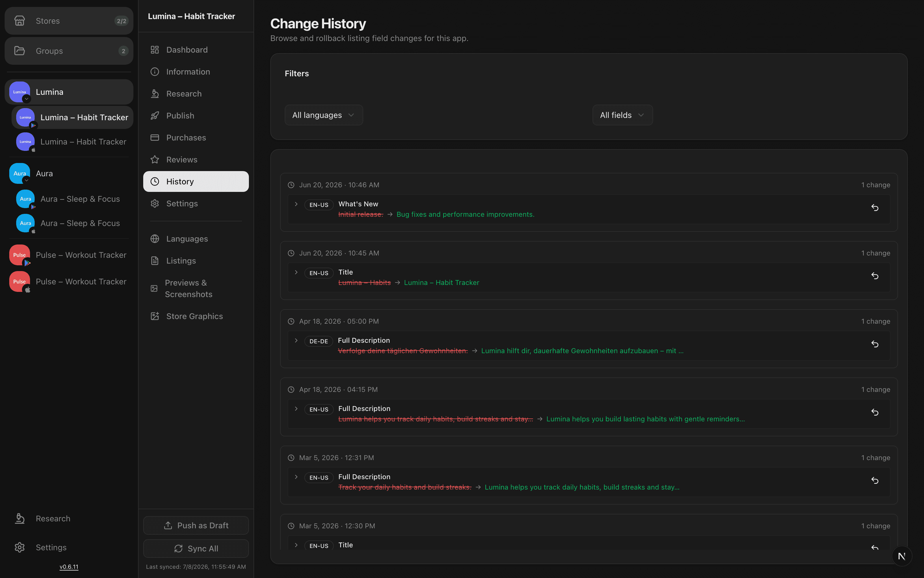
Task: Select Lumina – Habit Tracker Apple entry
Action: (72, 141)
